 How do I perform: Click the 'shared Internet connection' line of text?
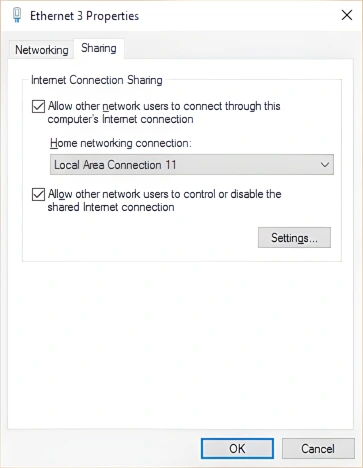pyautogui.click(x=111, y=207)
